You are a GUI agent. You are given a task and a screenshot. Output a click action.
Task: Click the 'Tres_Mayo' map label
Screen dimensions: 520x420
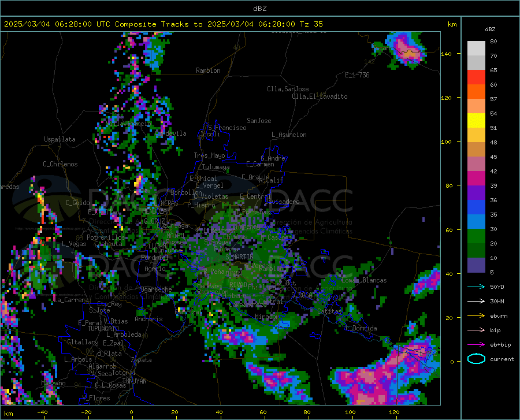click(x=209, y=155)
